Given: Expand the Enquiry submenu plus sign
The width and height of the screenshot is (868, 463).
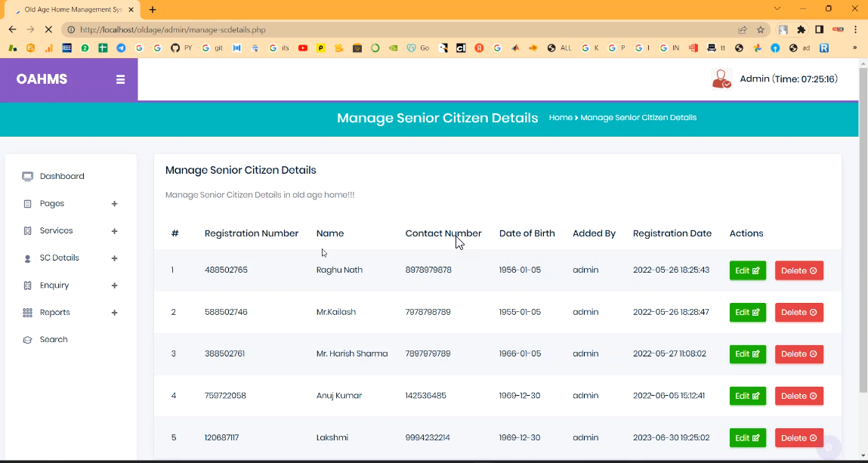Looking at the screenshot, I should (114, 286).
